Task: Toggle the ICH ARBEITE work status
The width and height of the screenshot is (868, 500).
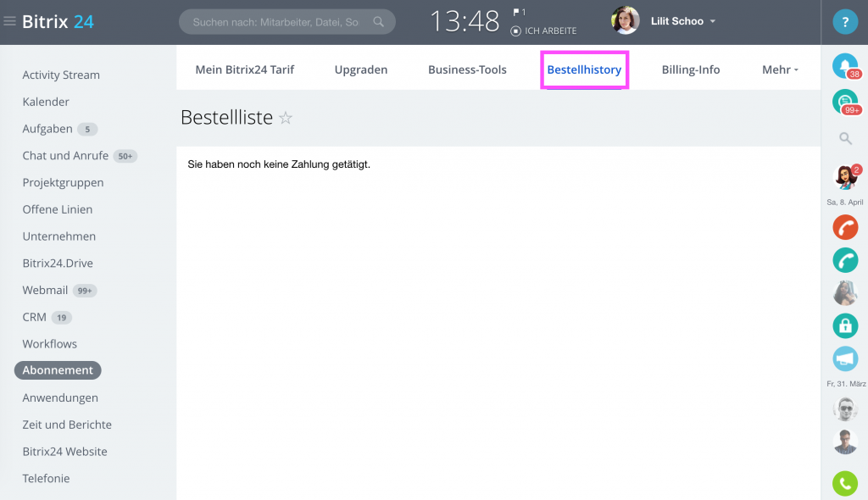Action: [543, 31]
